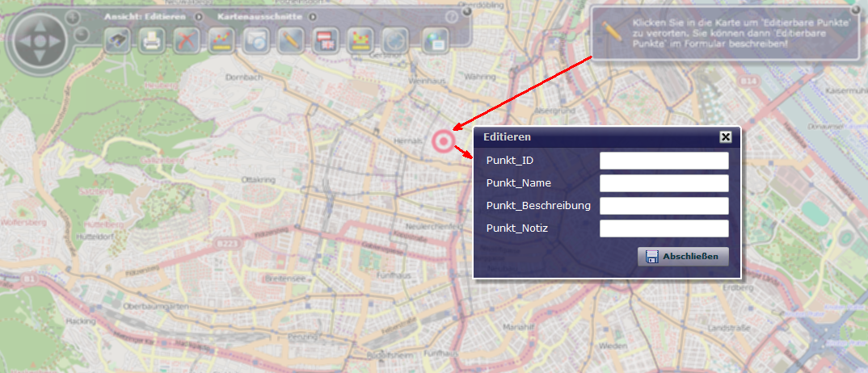Viewport: 868px width, 373px height.
Task: Click the globe layers icon
Action: tap(434, 40)
